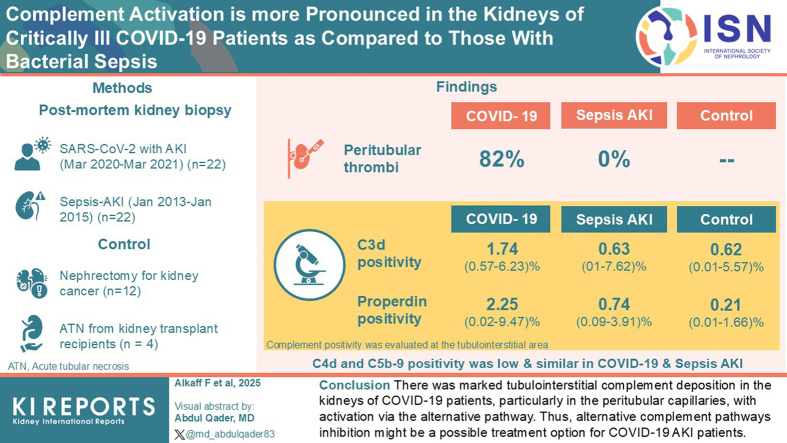Image resolution: width=787 pixels, height=443 pixels.
Task: Click the Sepsis-AKI kidney warning icon
Action: tap(30, 206)
